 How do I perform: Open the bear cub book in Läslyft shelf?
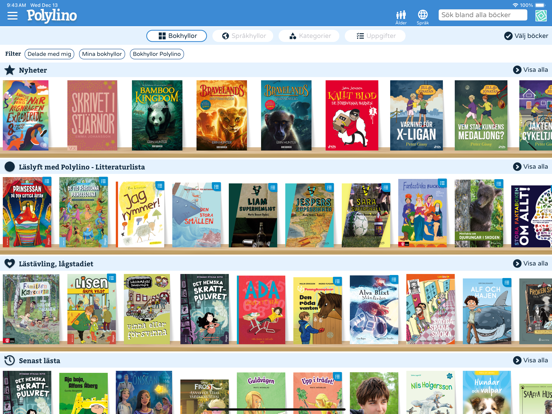tap(479, 213)
